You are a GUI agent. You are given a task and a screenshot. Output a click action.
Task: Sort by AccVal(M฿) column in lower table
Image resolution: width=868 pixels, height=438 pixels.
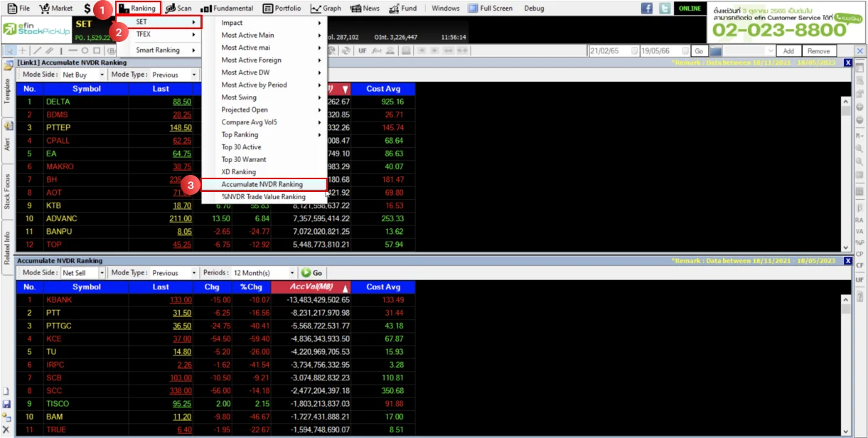click(x=311, y=287)
